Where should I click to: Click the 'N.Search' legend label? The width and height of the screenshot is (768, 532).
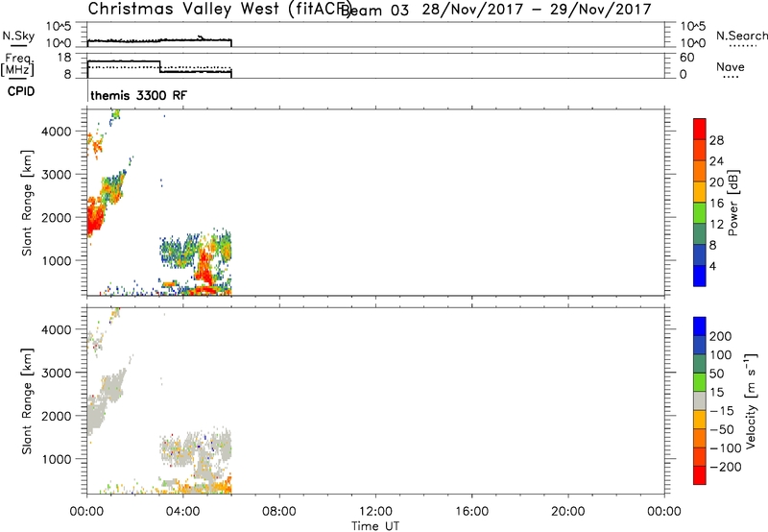click(742, 36)
